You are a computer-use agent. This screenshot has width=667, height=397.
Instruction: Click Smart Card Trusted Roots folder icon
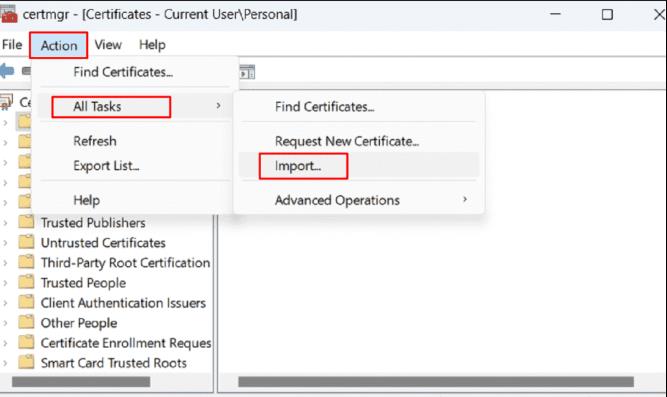click(x=26, y=362)
